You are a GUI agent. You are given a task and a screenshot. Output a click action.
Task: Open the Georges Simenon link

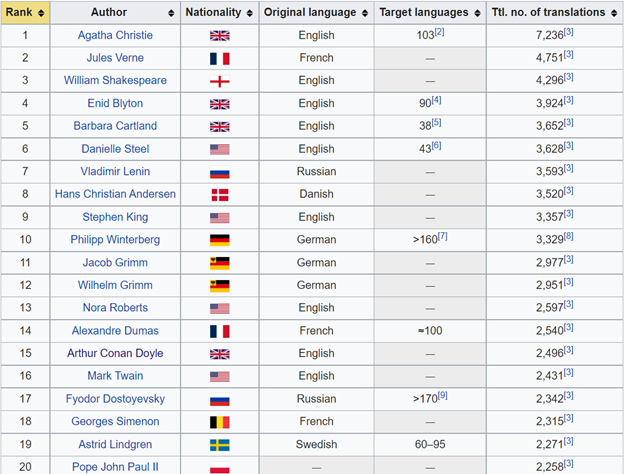point(115,421)
